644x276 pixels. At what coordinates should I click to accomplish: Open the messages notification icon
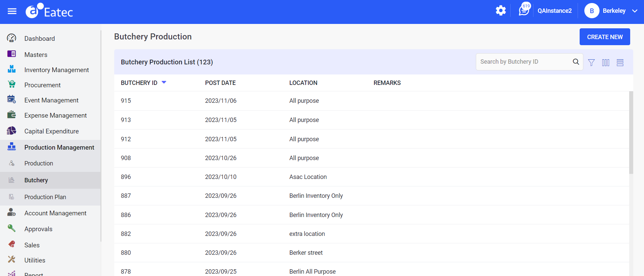click(x=524, y=11)
